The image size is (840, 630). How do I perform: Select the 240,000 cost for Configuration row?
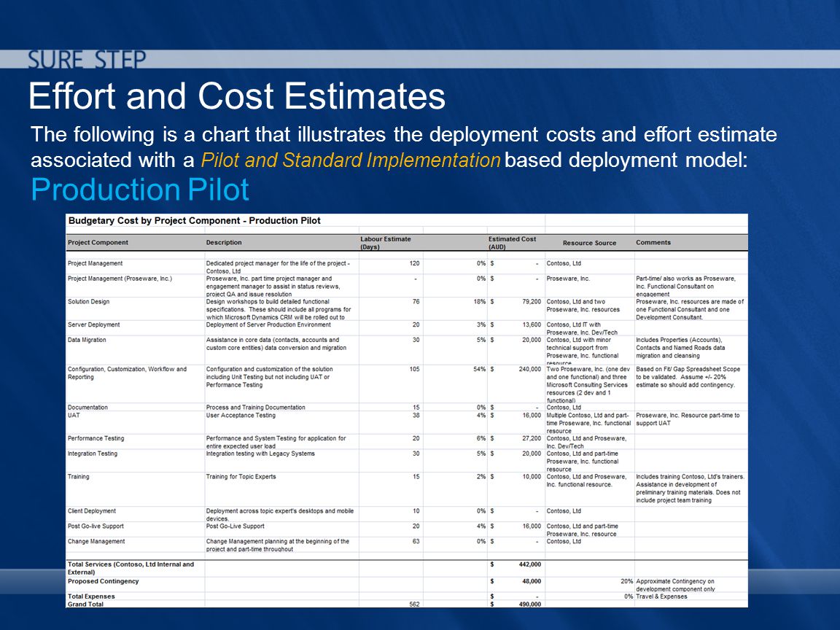530,369
